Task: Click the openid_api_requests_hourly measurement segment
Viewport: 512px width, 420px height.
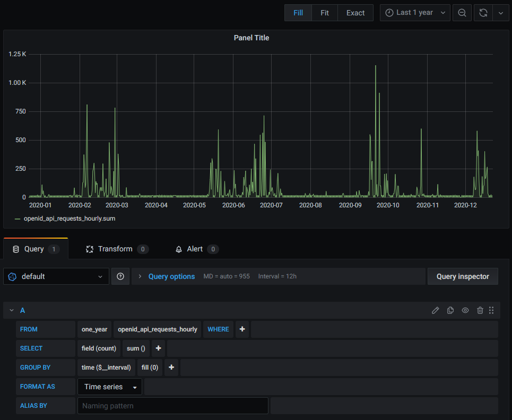Action: 158,329
